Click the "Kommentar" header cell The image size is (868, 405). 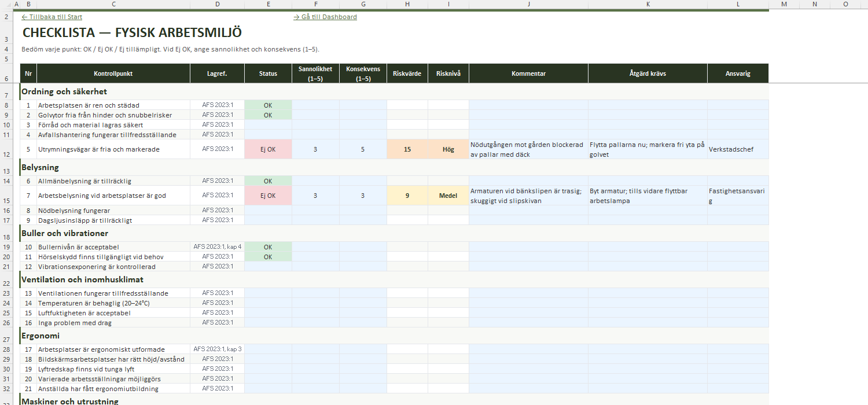pyautogui.click(x=528, y=73)
